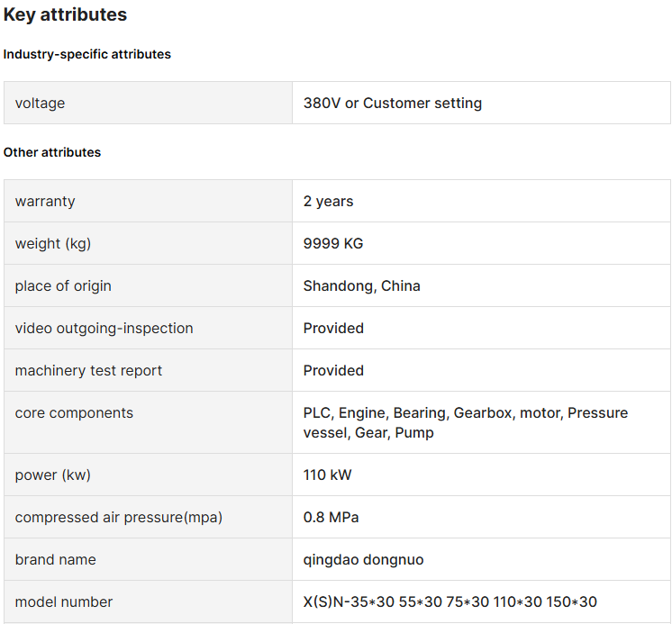Select the X(S)N-35*30 model number value
Viewport: 672px width, 624px height.
point(450,602)
